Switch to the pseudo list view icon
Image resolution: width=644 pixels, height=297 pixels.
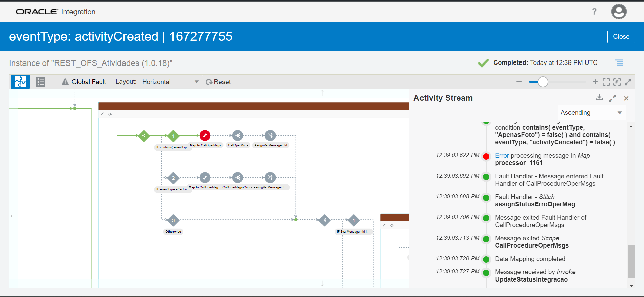(x=41, y=82)
